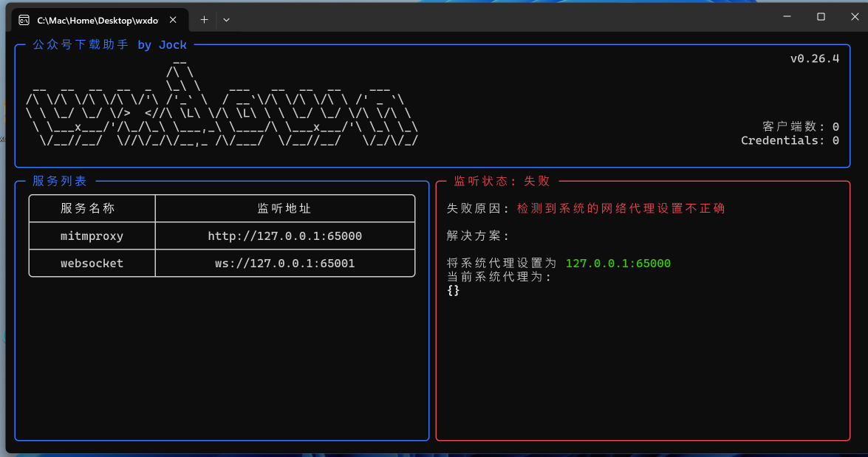Select the 监听地址 column header
Viewport: 868px width, 457px height.
[x=284, y=208]
